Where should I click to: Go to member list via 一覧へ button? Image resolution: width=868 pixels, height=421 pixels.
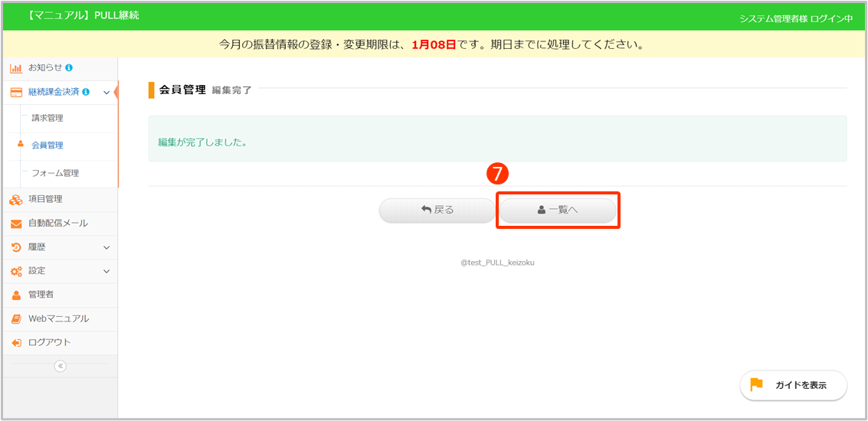558,210
